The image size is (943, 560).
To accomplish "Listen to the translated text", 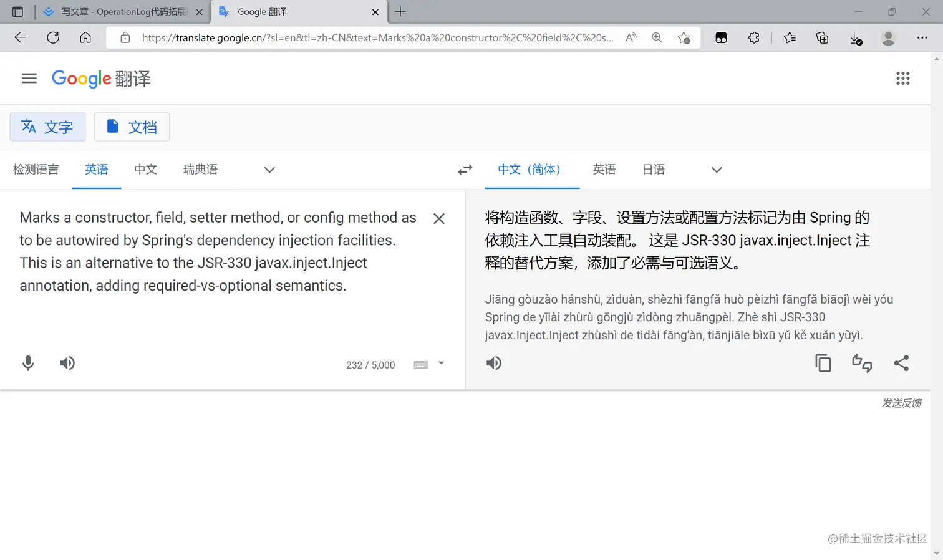I will coord(494,363).
